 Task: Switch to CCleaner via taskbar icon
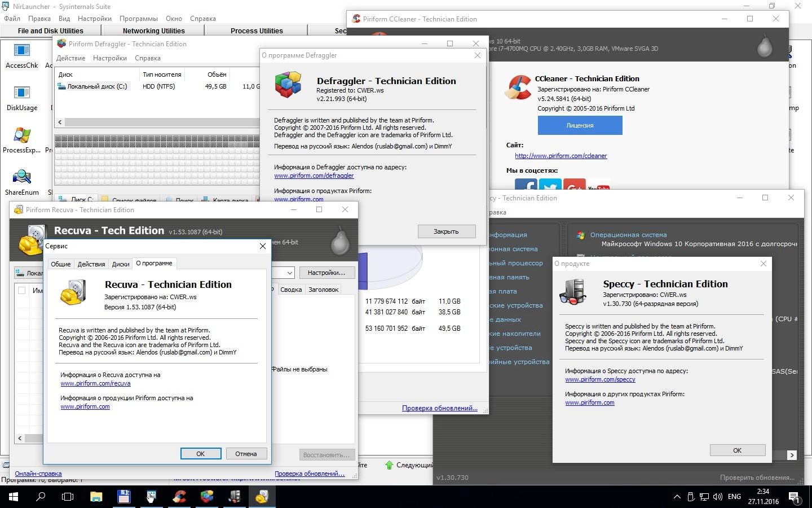click(x=179, y=497)
